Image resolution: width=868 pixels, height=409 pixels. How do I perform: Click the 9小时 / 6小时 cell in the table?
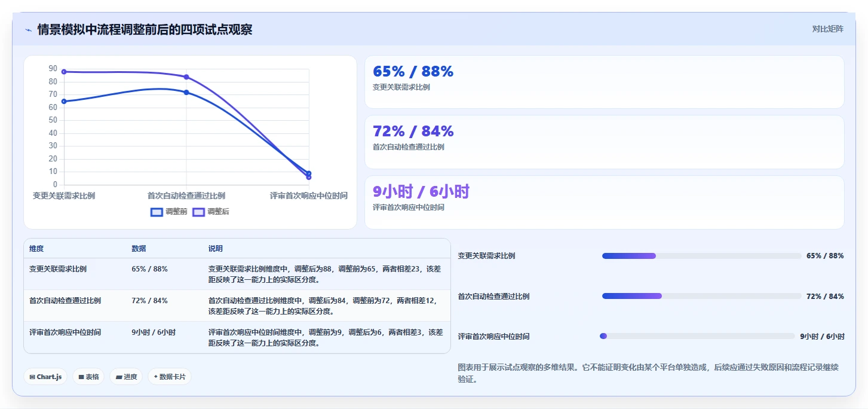(154, 332)
